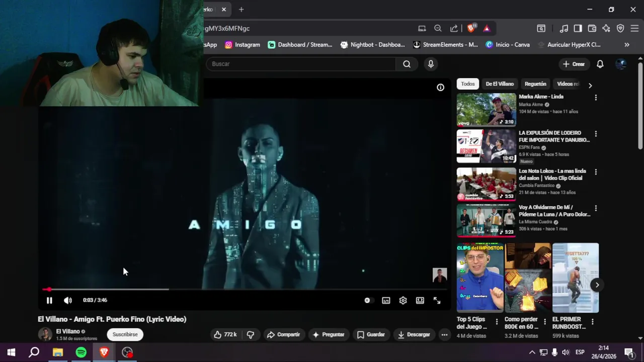Open El Villano channel name link
The image size is (644, 362).
[x=68, y=331]
